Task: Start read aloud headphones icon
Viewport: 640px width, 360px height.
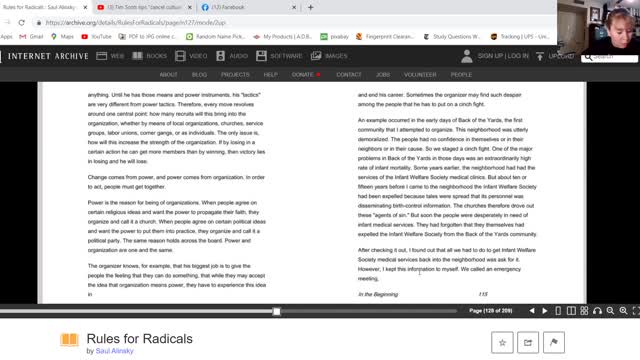Action: tap(597, 311)
